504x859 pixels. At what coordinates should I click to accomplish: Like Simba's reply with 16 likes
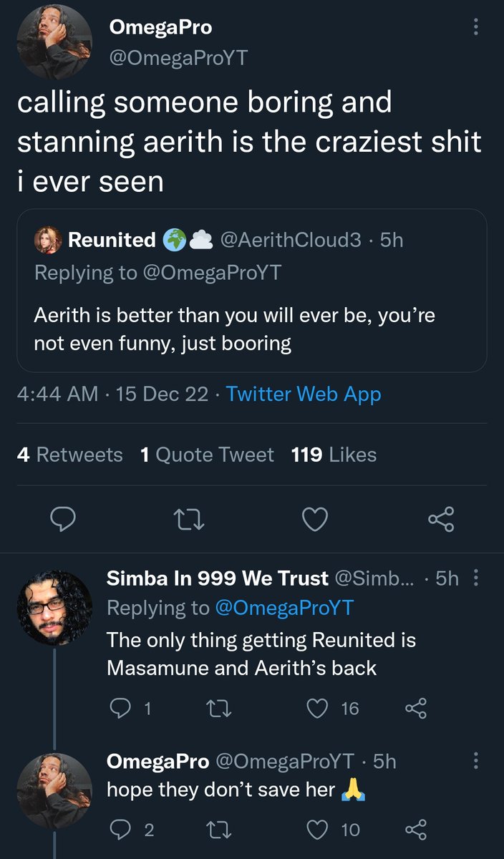(316, 709)
